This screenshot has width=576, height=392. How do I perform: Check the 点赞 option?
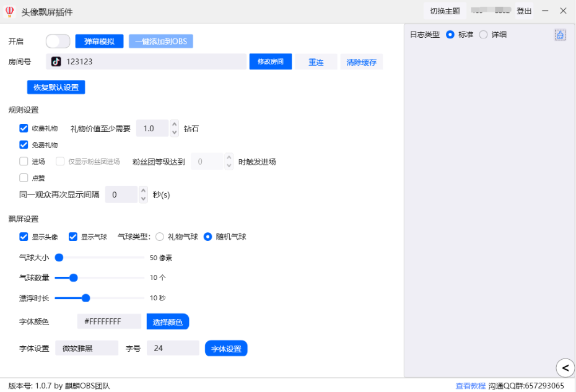point(24,178)
